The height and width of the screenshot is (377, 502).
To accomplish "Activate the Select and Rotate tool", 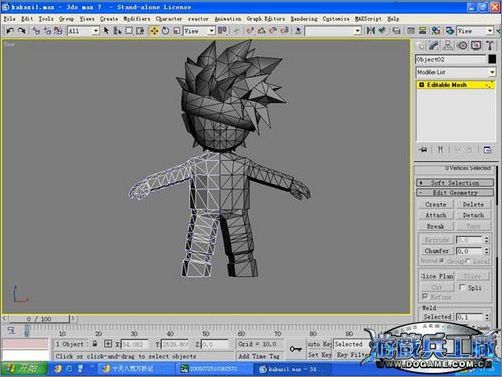I will (x=165, y=31).
